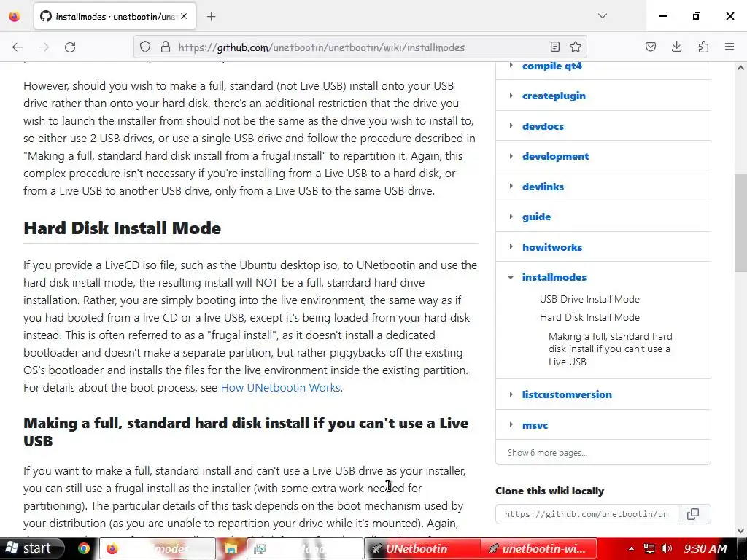Viewport: 747px width, 560px height.
Task: Jump to Making a full, standard install section
Action: tap(610, 349)
